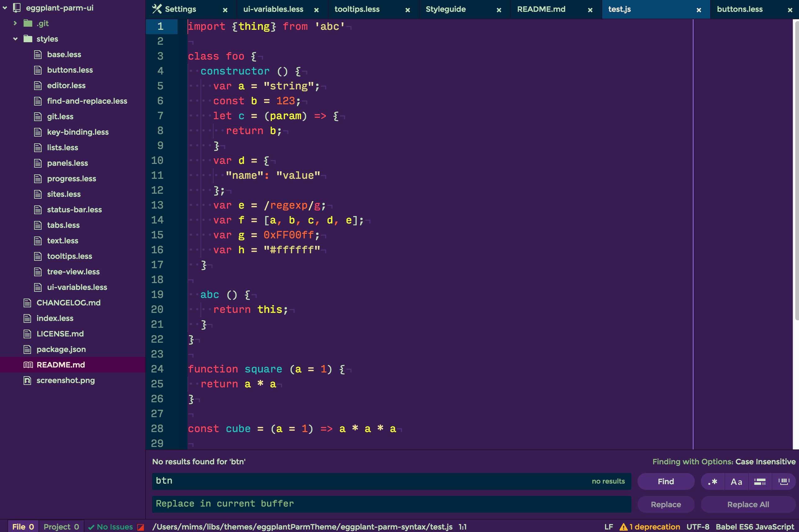799x532 pixels.
Task: Click the red linter icon beside No Issues
Action: (140, 527)
